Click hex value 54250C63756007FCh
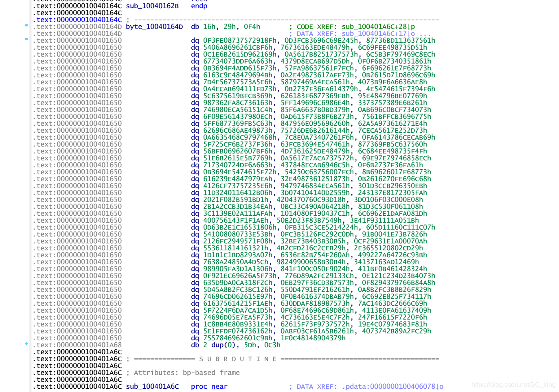 [319, 172]
